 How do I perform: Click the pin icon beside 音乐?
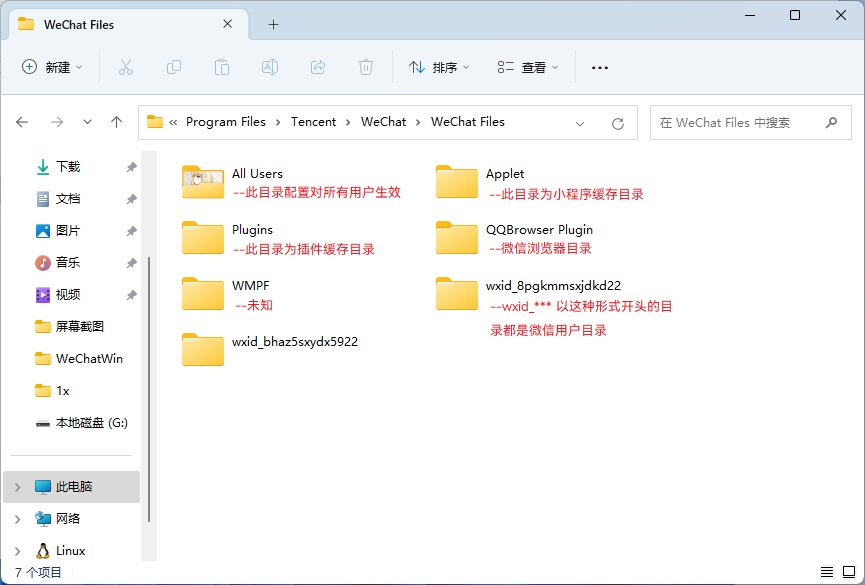[x=131, y=263]
